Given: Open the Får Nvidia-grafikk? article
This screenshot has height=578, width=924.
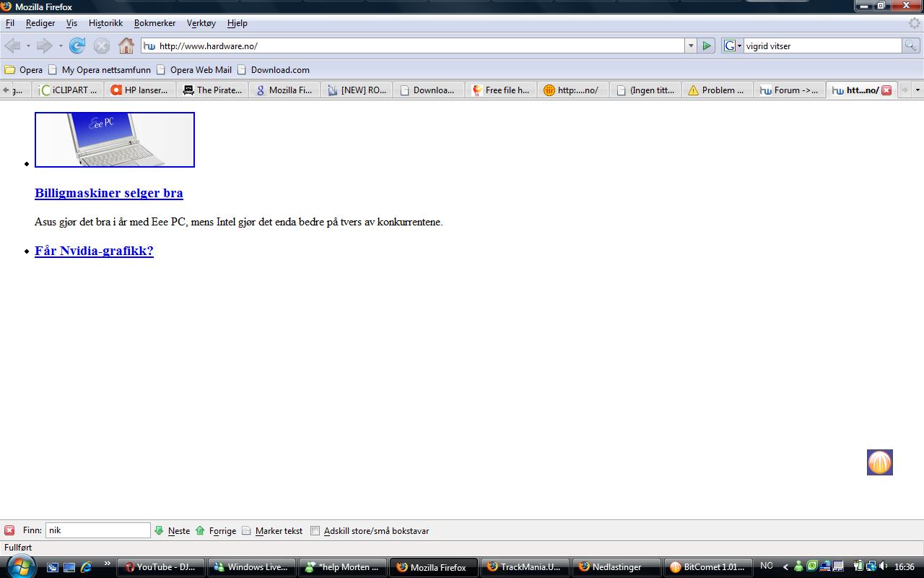Looking at the screenshot, I should [x=94, y=251].
